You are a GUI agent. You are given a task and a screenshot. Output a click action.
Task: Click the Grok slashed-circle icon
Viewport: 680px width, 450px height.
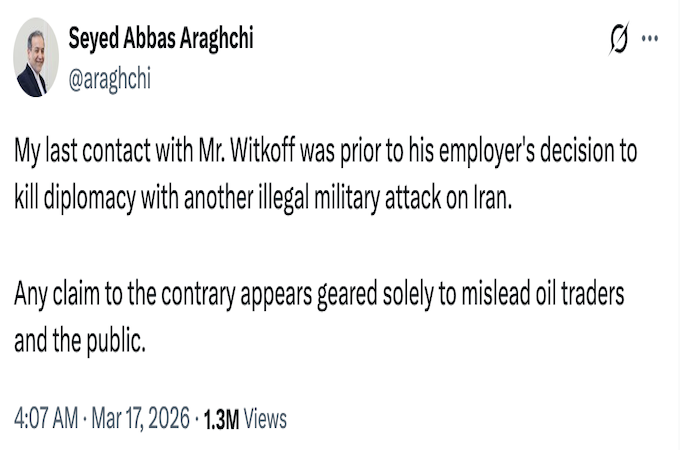tap(619, 39)
